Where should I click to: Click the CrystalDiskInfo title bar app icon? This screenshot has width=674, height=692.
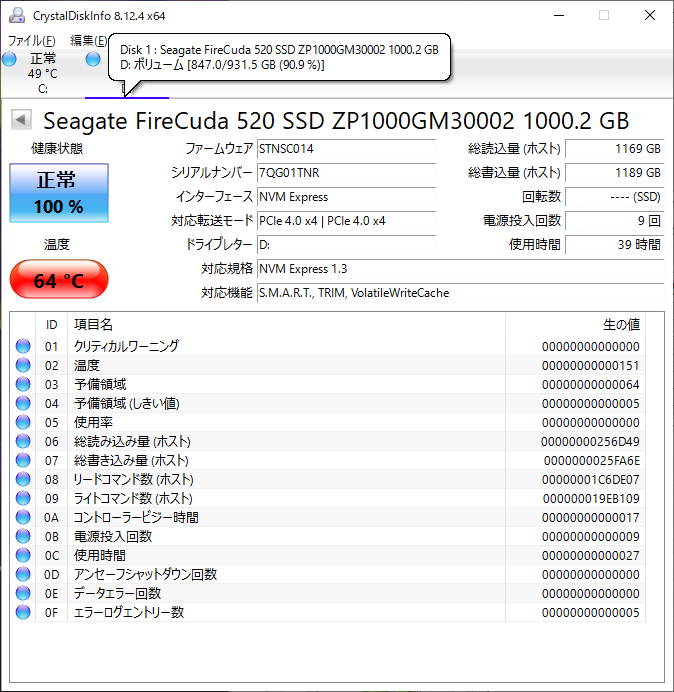tap(15, 16)
